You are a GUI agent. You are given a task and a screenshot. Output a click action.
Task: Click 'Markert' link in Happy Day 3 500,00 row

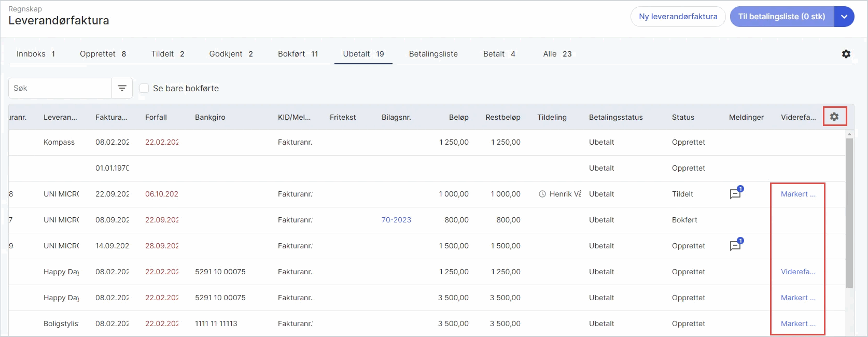798,298
